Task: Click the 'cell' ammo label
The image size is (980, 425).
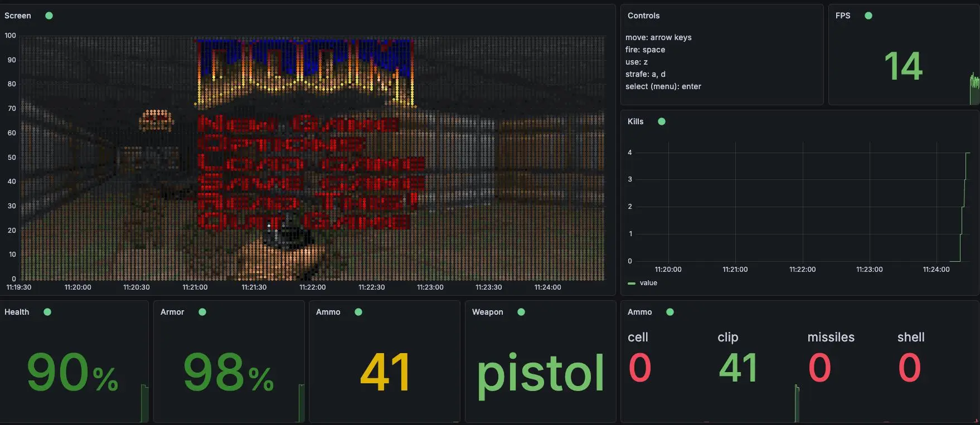Action: (638, 337)
